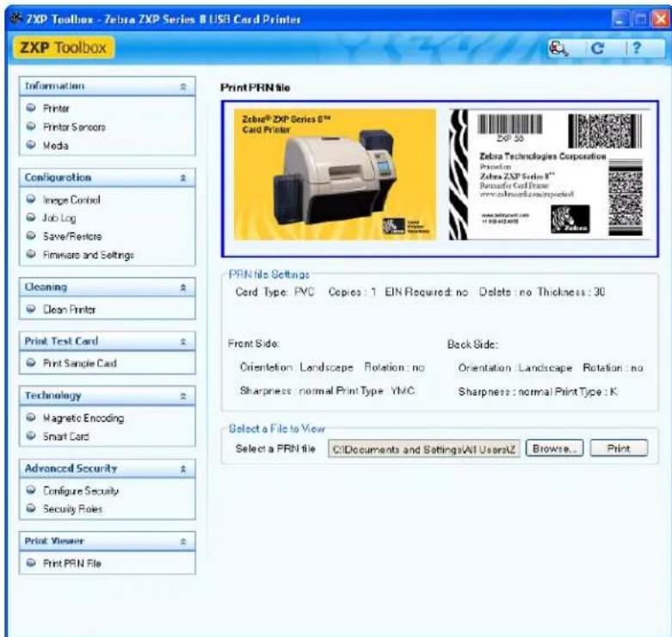The width and height of the screenshot is (672, 637).
Task: Open the Printer Sensors page
Action: tap(74, 127)
